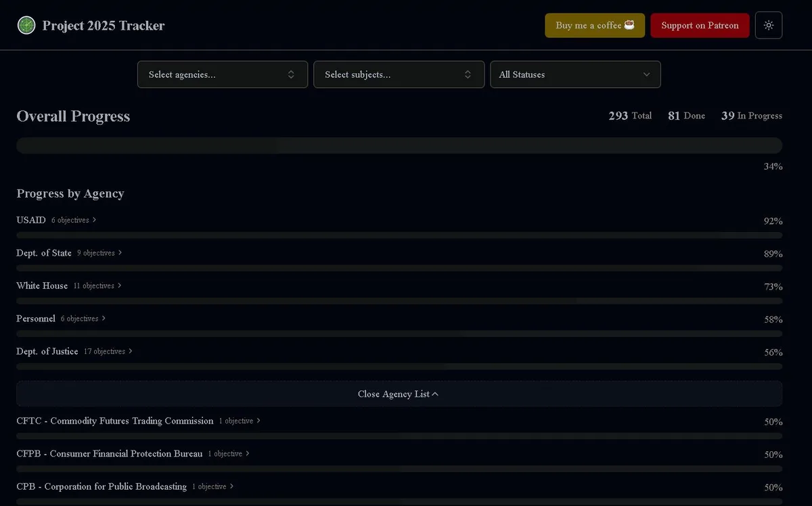Click the 39 In Progress count
The width and height of the screenshot is (812, 506).
752,116
